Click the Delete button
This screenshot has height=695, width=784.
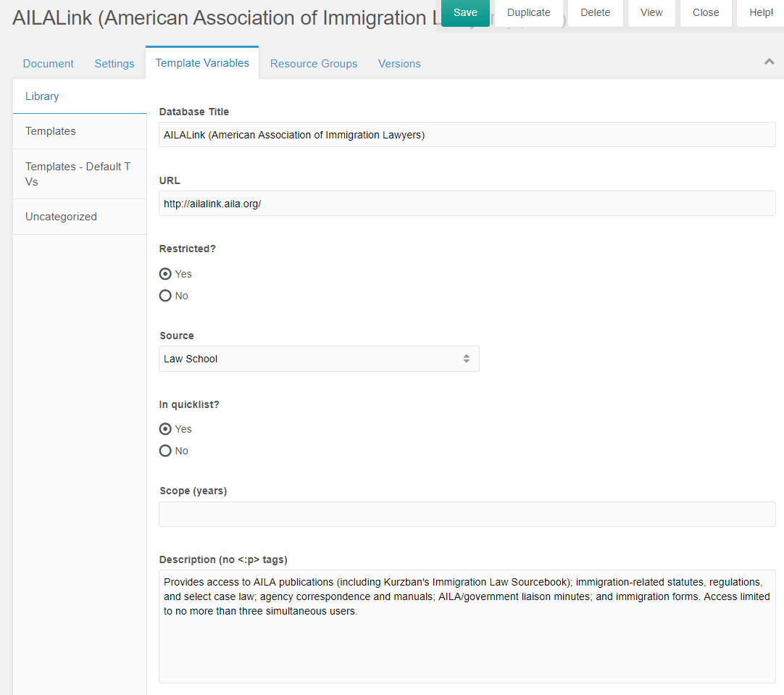pyautogui.click(x=595, y=12)
